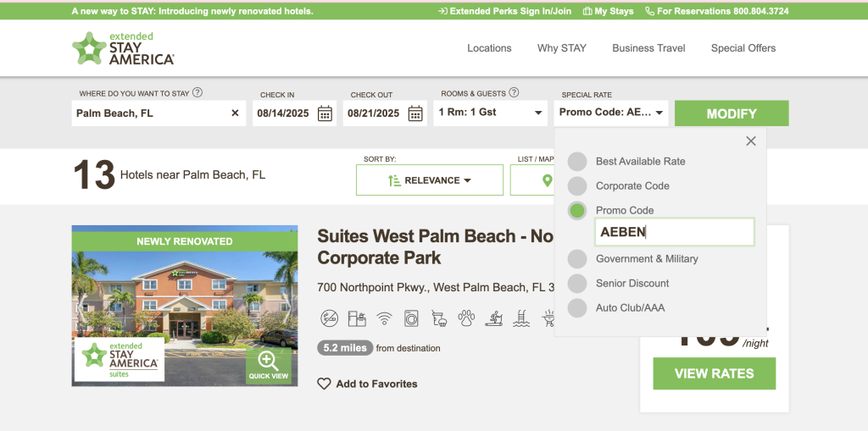868x431 pixels.
Task: Open the Suites West Palm Beach hotel title
Action: point(436,247)
